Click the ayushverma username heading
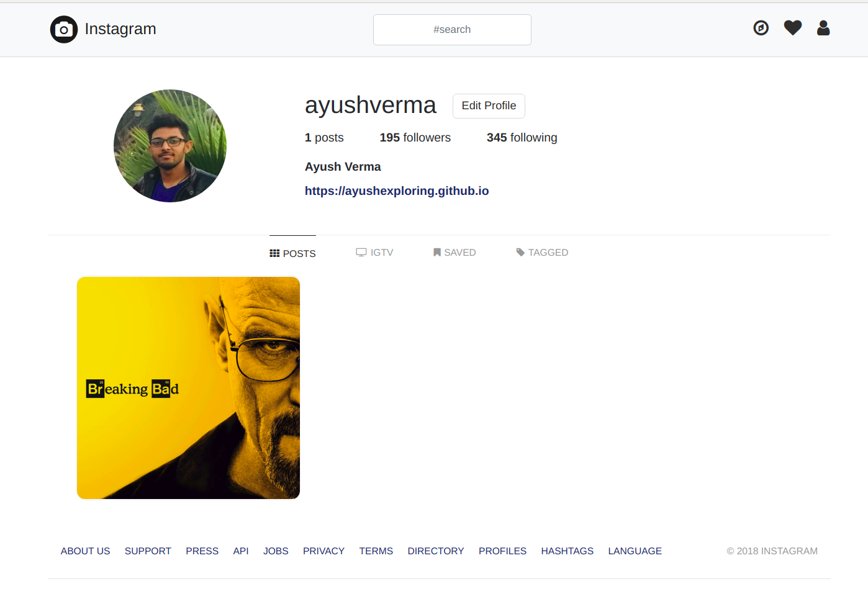Viewport: 868px width, 594px height. 371,106
